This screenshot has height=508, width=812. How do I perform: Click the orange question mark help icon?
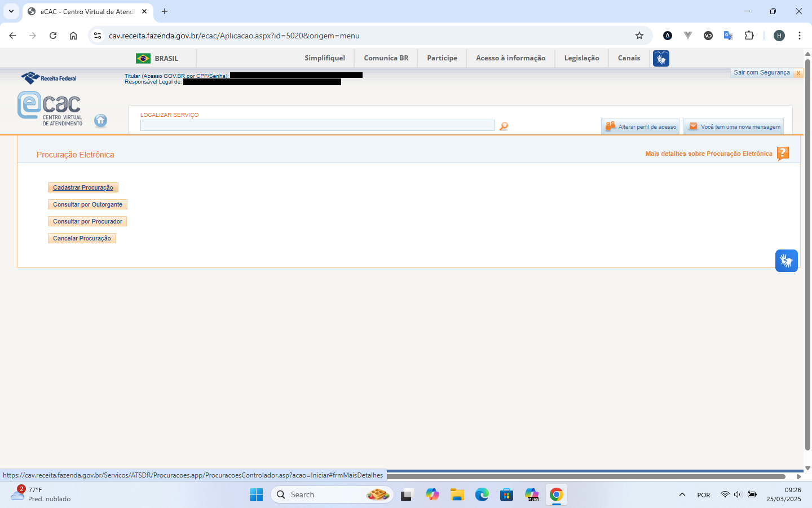pyautogui.click(x=783, y=154)
